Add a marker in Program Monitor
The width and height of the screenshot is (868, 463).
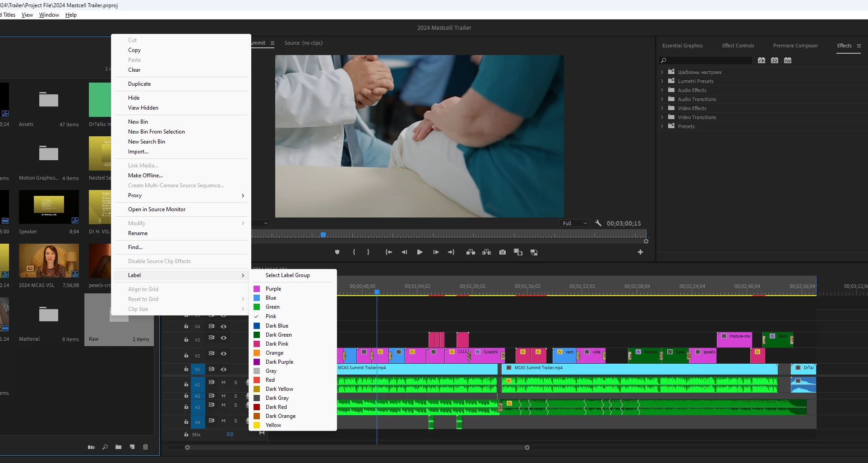pyautogui.click(x=337, y=252)
